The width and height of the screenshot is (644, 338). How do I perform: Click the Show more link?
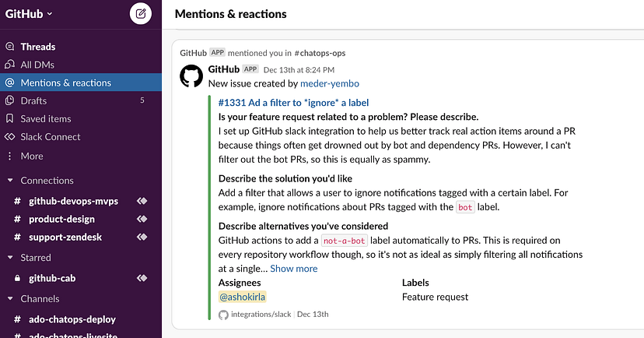pyautogui.click(x=294, y=269)
